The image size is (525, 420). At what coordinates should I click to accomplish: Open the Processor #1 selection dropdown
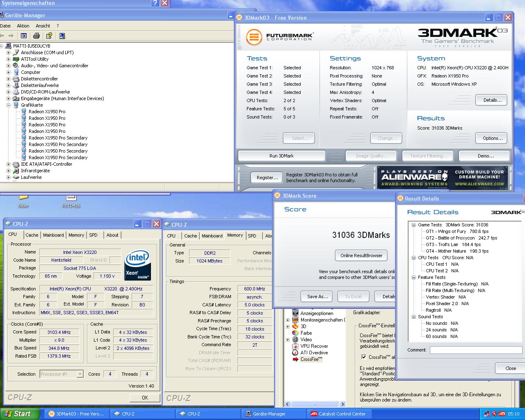80,374
